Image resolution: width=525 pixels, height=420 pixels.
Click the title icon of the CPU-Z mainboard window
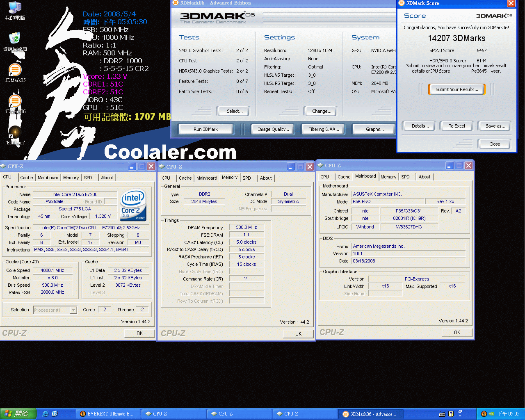coord(321,165)
